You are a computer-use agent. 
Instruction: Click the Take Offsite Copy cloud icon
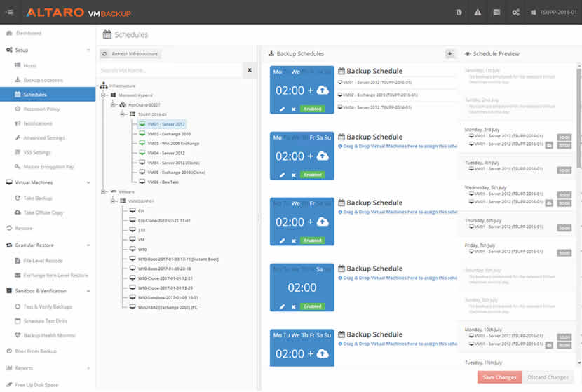click(x=18, y=212)
